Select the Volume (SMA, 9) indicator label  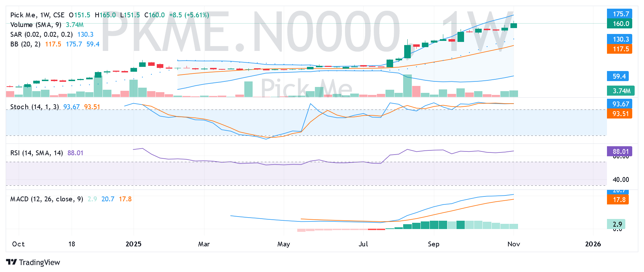click(x=36, y=25)
